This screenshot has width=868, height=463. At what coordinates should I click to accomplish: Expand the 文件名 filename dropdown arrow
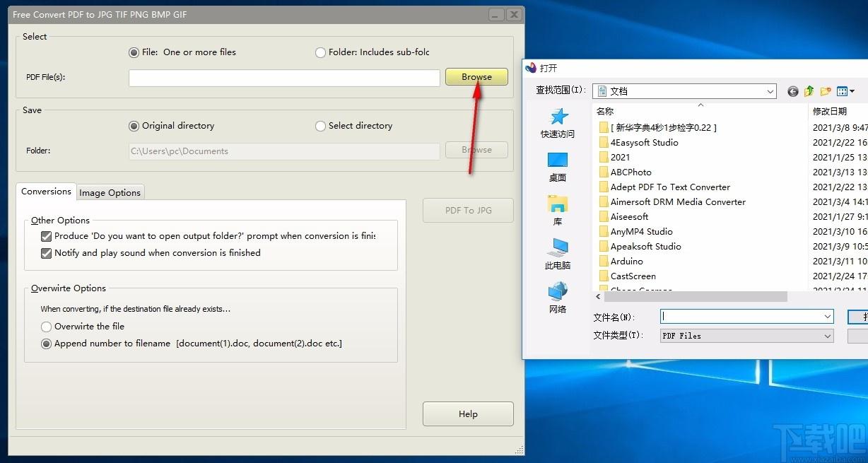828,317
